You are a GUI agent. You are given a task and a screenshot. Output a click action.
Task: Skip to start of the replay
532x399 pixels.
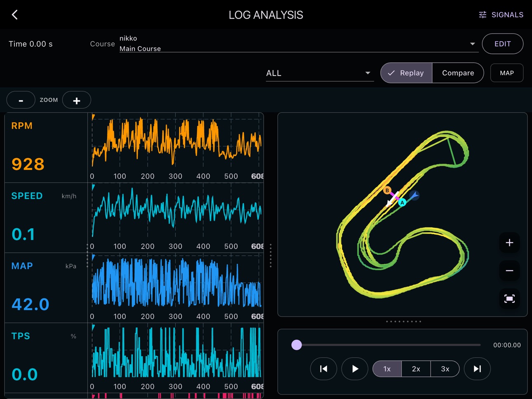point(324,369)
